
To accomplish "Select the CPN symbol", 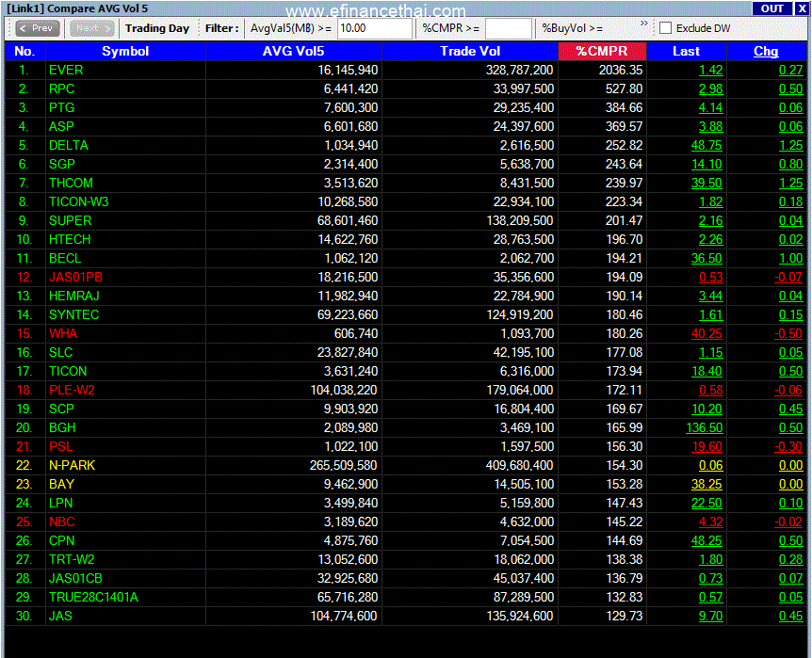I will point(61,540).
